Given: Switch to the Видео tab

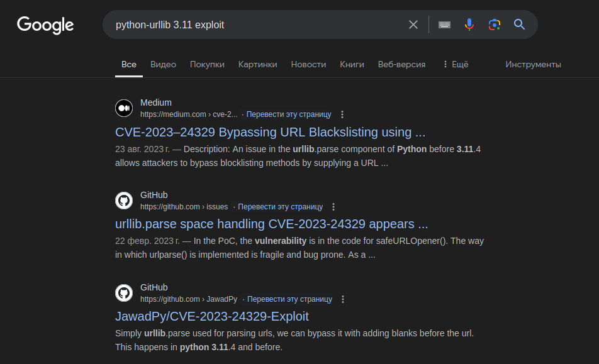Looking at the screenshot, I should 163,65.
